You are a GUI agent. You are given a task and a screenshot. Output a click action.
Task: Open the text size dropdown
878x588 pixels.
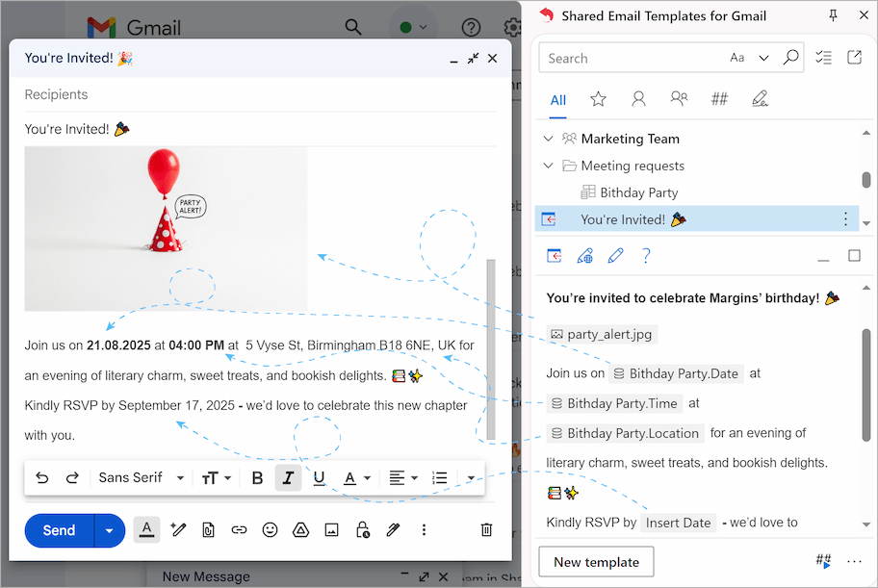pos(217,477)
